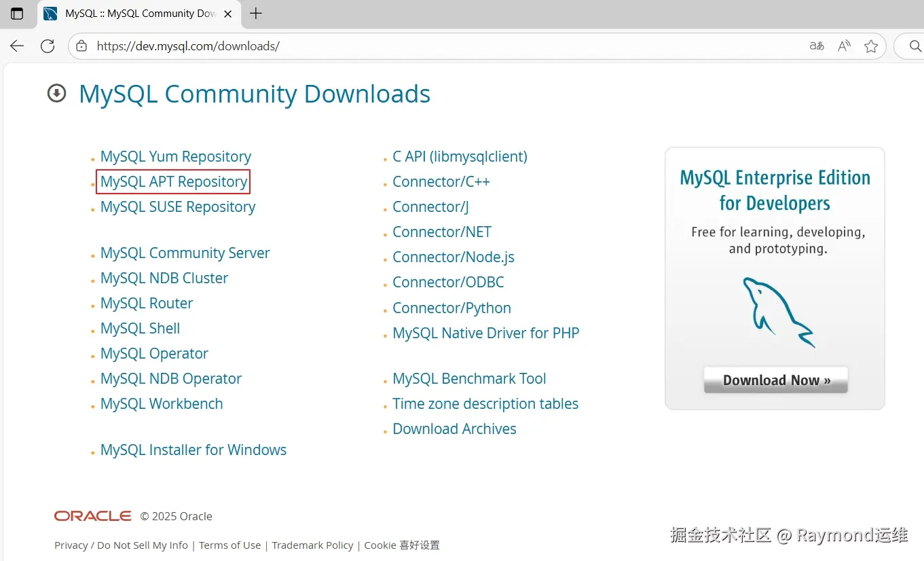The image size is (924, 561).
Task: Open MySQL Operator link
Action: coord(154,353)
